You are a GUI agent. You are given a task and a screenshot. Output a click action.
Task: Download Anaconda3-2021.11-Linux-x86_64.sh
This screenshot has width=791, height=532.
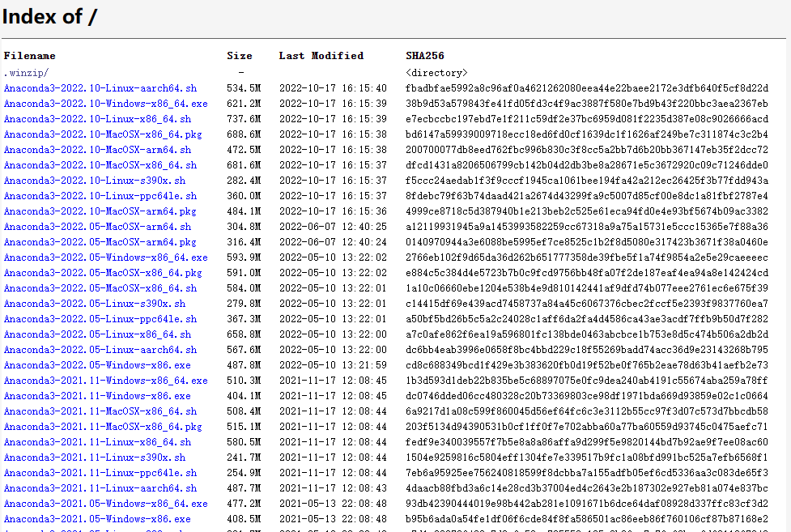97,442
